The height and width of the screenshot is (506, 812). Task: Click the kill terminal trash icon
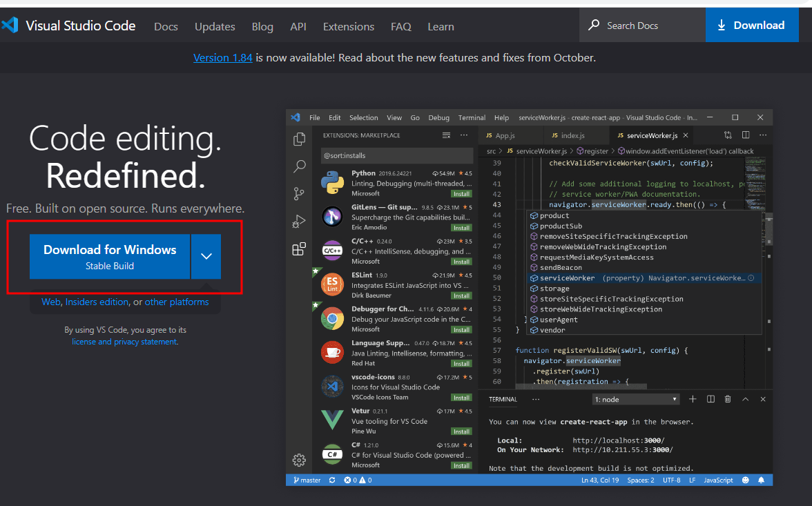click(728, 399)
